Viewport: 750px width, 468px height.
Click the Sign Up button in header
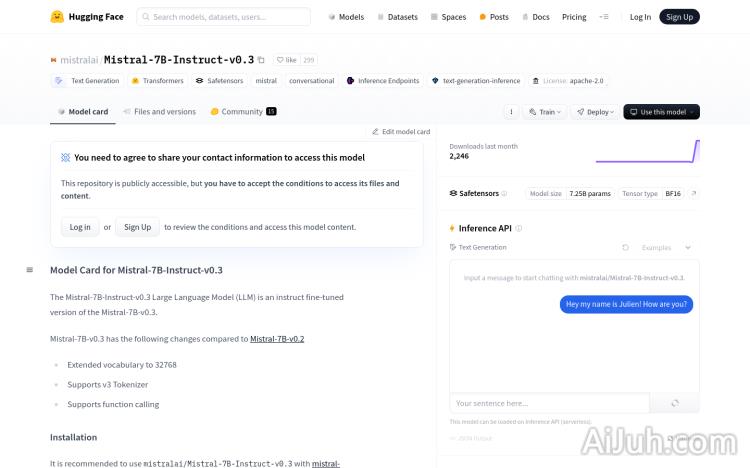pos(679,17)
